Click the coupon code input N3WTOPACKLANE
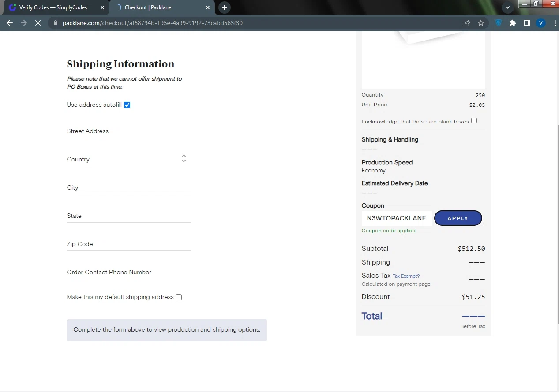The image size is (559, 392). click(397, 218)
